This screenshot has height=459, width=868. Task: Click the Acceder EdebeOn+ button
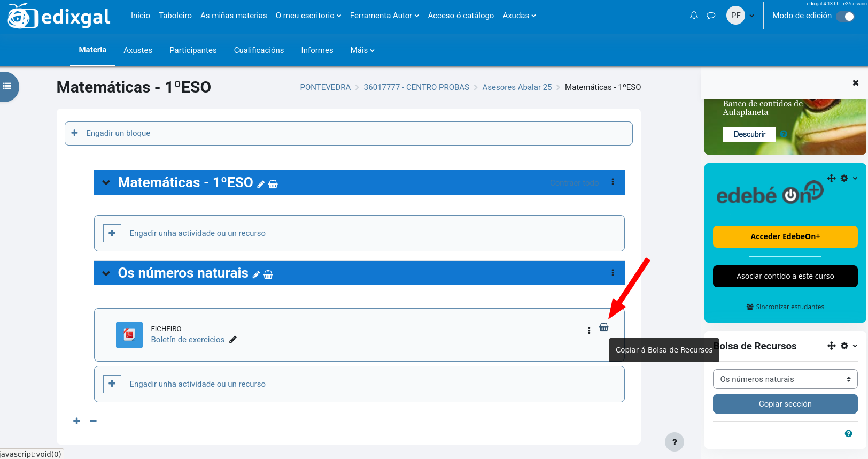[x=785, y=236]
